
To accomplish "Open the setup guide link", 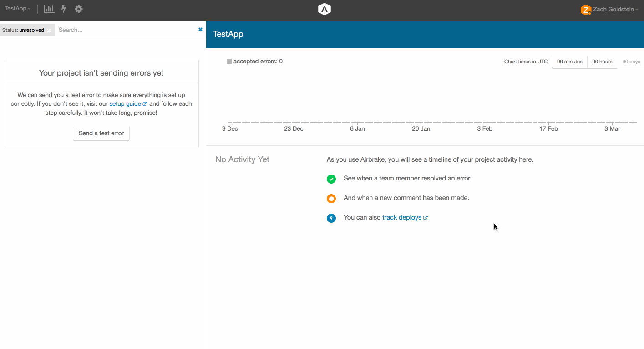I will tap(128, 104).
